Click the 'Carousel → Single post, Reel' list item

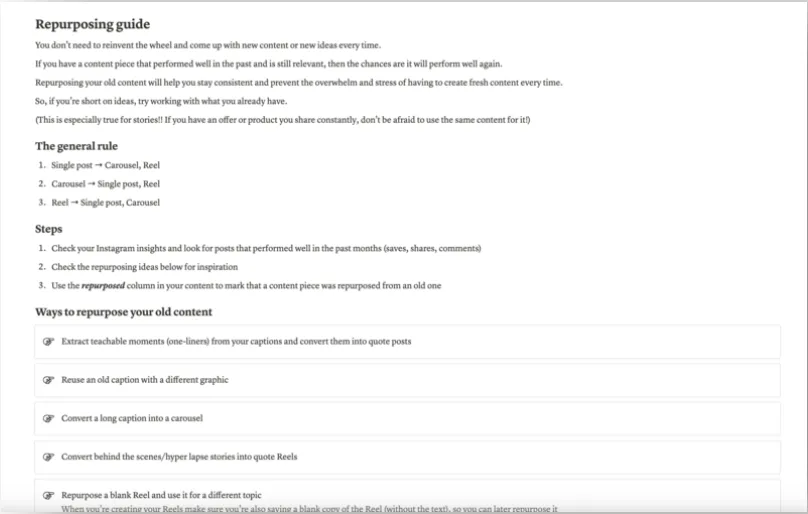pyautogui.click(x=106, y=184)
